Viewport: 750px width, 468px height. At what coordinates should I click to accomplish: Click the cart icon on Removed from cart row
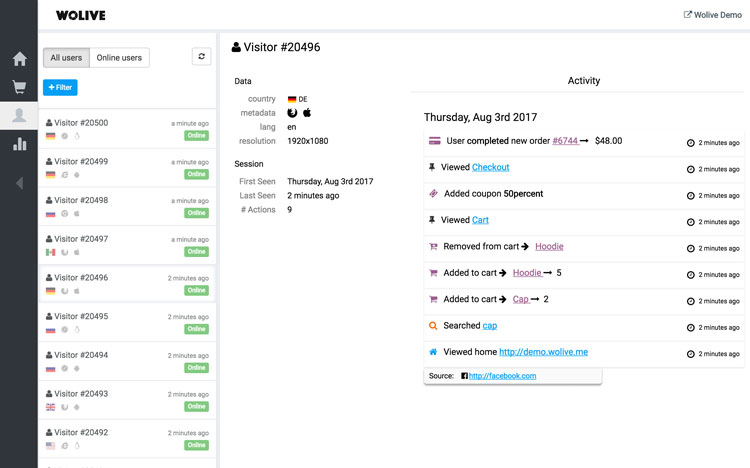coord(433,246)
